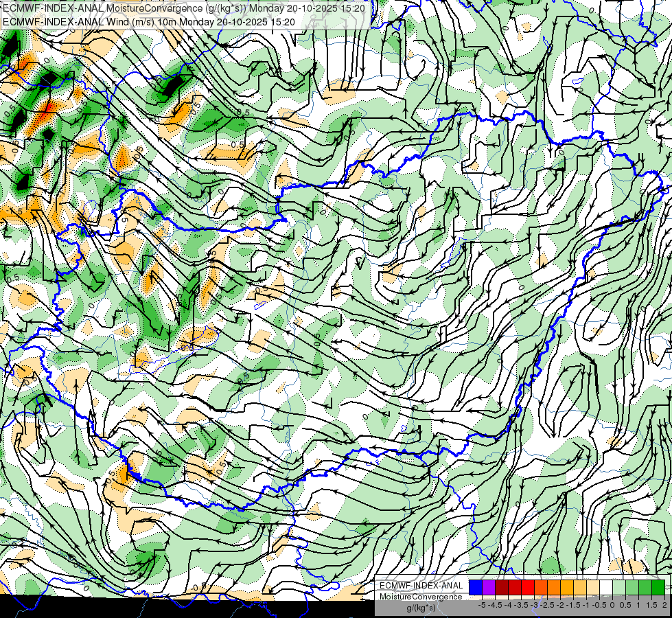
Task: Click the 2 legend tick value
Action: [664, 605]
